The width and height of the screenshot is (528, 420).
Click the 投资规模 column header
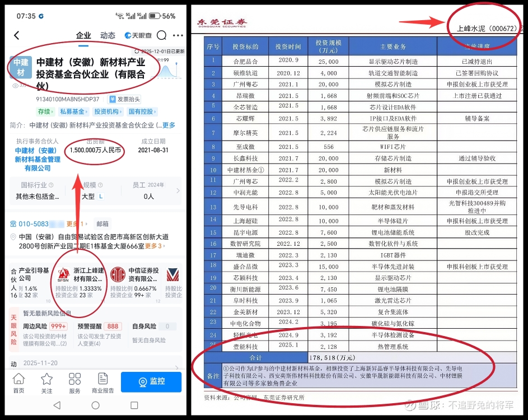coord(328,46)
